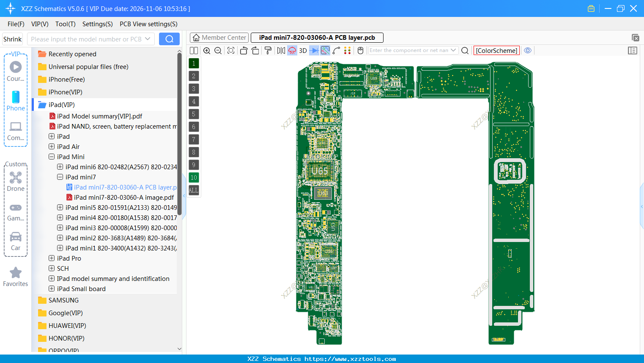This screenshot has height=363, width=644.
Task: Select the Zoom Out tool
Action: (x=217, y=50)
